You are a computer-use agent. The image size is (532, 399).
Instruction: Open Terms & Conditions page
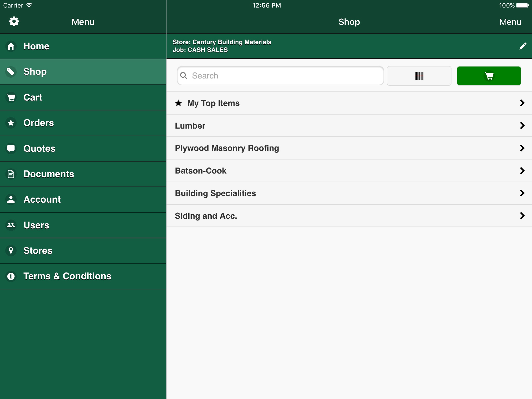click(67, 276)
